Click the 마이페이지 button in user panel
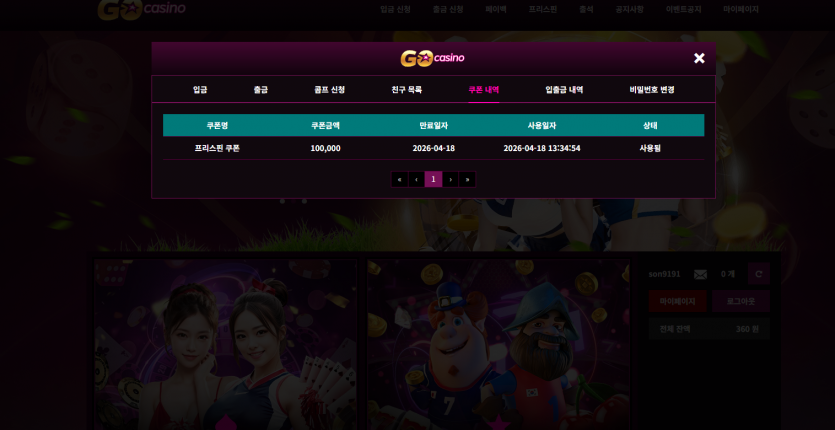 click(677, 301)
